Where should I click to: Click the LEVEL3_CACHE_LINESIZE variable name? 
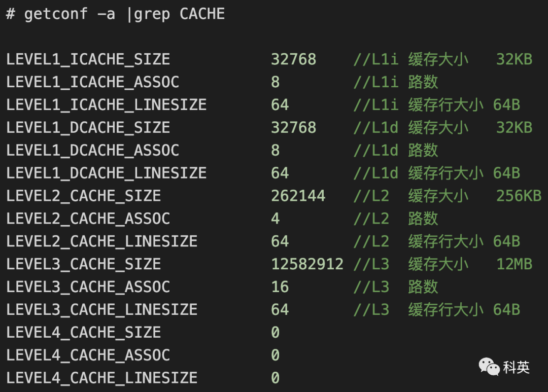(x=101, y=310)
